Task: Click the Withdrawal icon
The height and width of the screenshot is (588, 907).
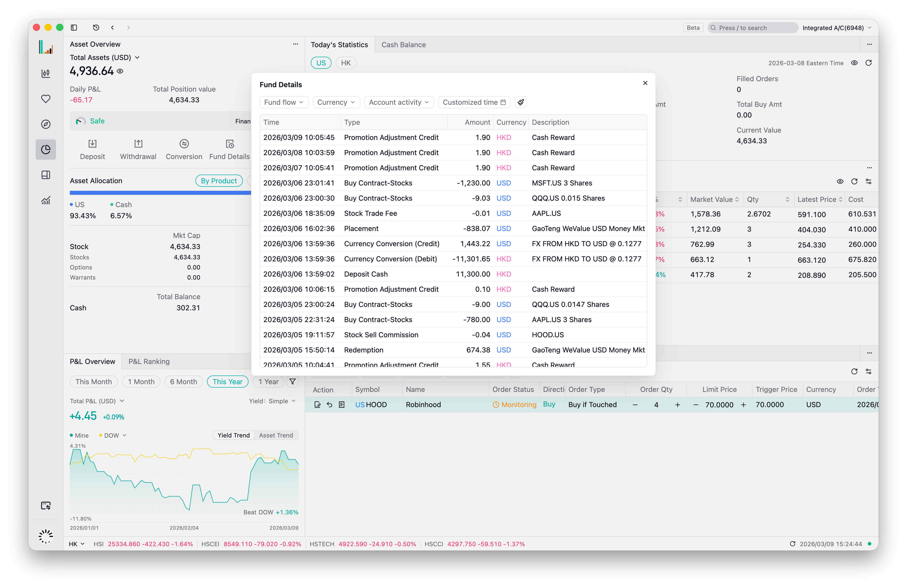Action: tap(138, 144)
